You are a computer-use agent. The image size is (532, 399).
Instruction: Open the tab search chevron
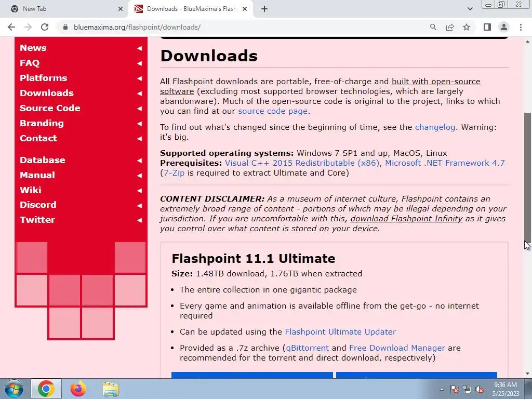coord(470,9)
